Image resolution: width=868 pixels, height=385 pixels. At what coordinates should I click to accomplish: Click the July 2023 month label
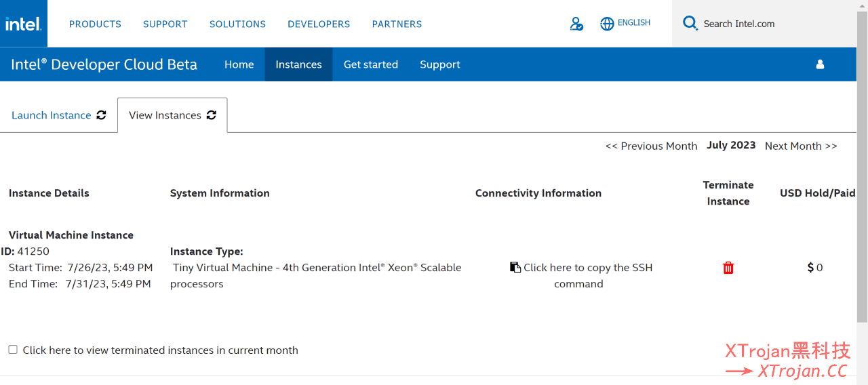click(731, 145)
